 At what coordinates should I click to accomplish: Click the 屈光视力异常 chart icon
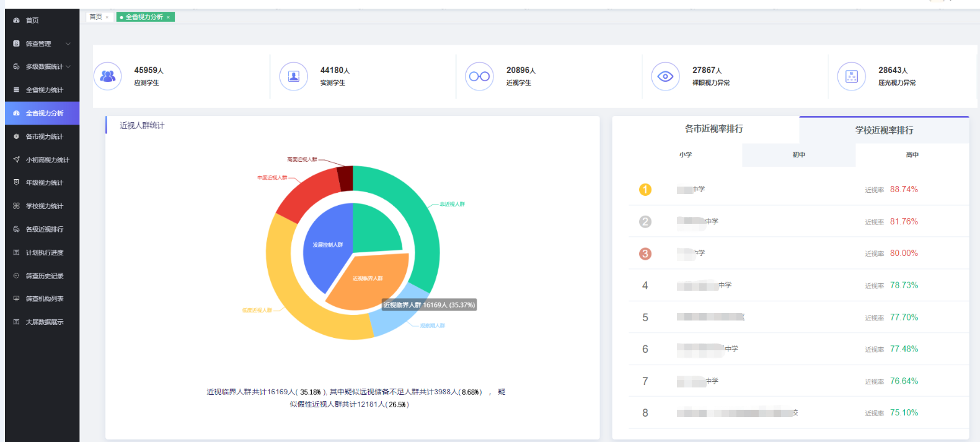coord(851,76)
